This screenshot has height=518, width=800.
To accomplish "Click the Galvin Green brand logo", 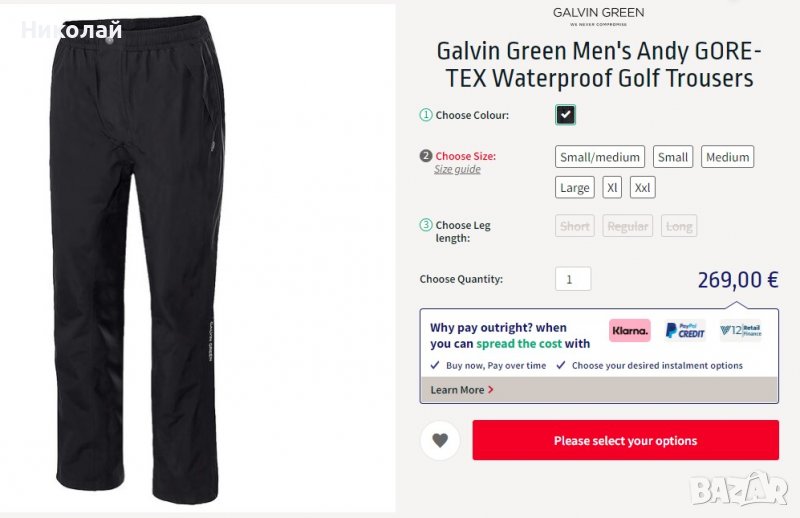I will click(x=598, y=15).
